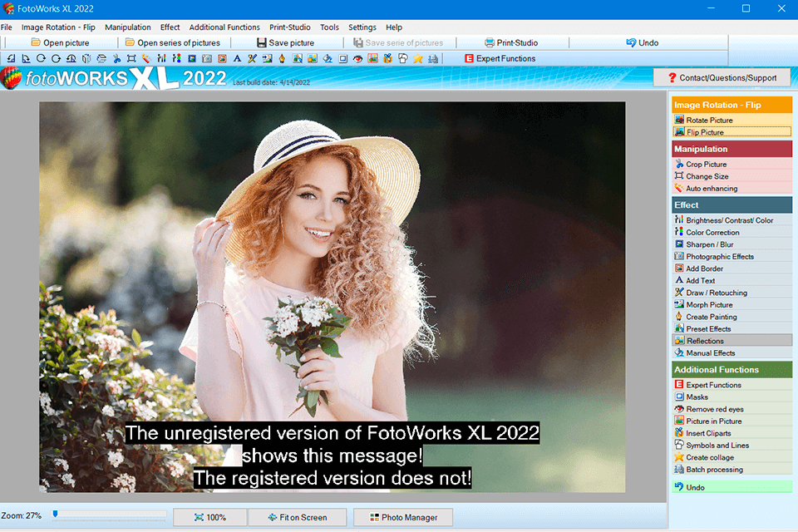This screenshot has width=798, height=532.
Task: Select Create collage in side panel
Action: pyautogui.click(x=731, y=457)
